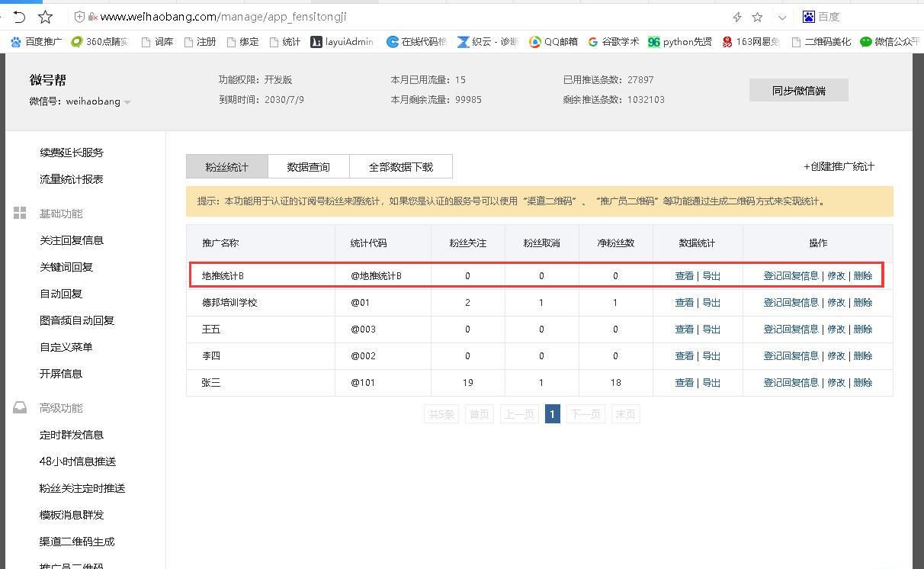
Task: Click the 百度 account icon
Action: coord(808,16)
